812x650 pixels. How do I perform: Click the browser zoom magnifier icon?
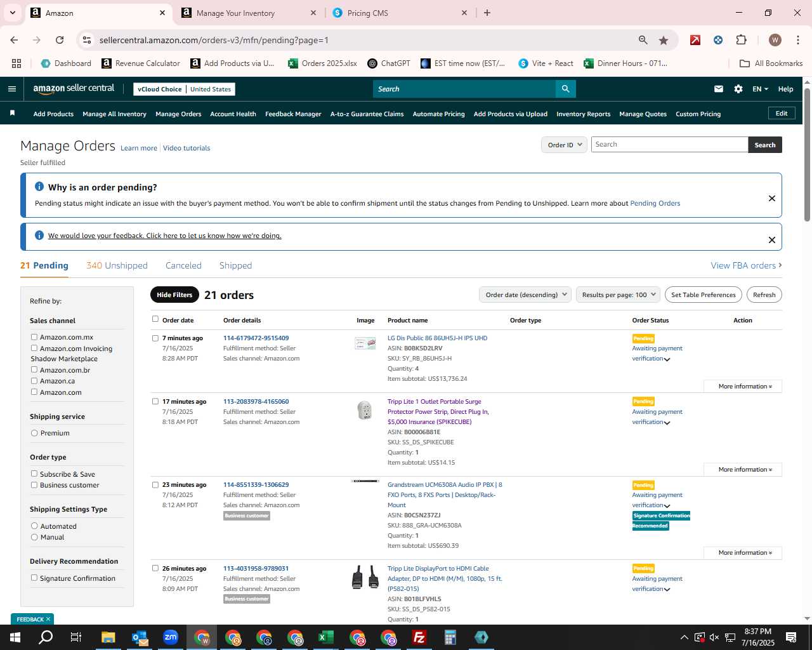(643, 40)
